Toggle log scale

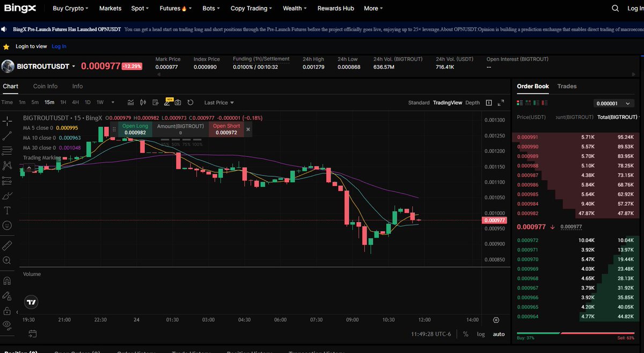pyautogui.click(x=480, y=334)
